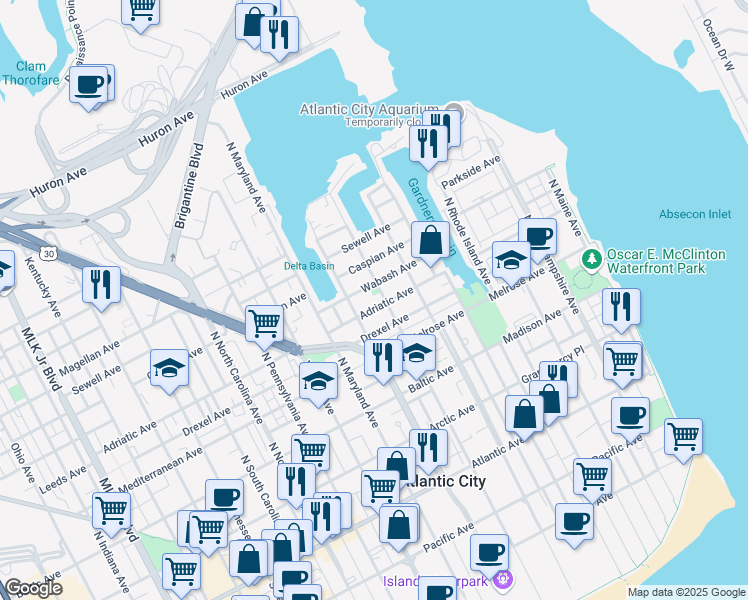Open the shopping bag marker near Caspian Ave
Viewport: 748px width, 600px height.
pyautogui.click(x=430, y=243)
